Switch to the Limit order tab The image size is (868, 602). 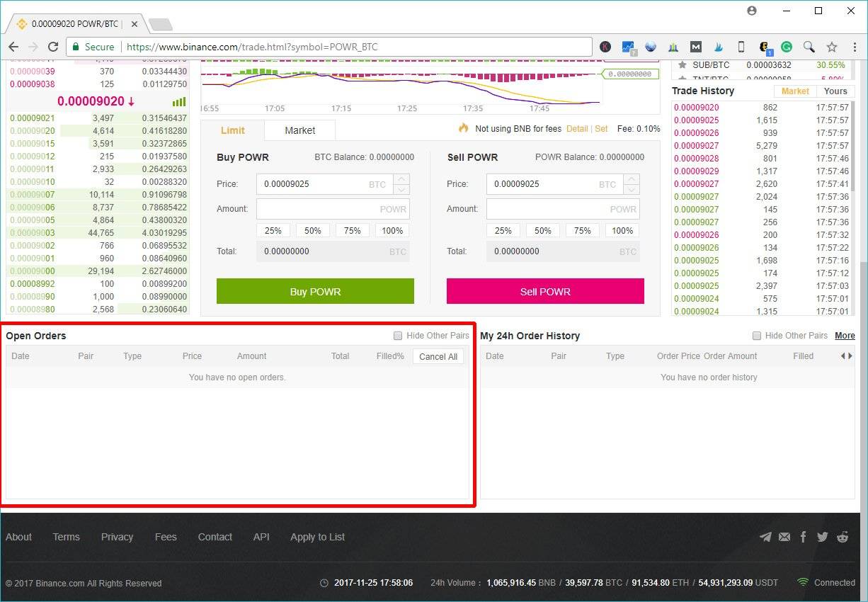[233, 130]
